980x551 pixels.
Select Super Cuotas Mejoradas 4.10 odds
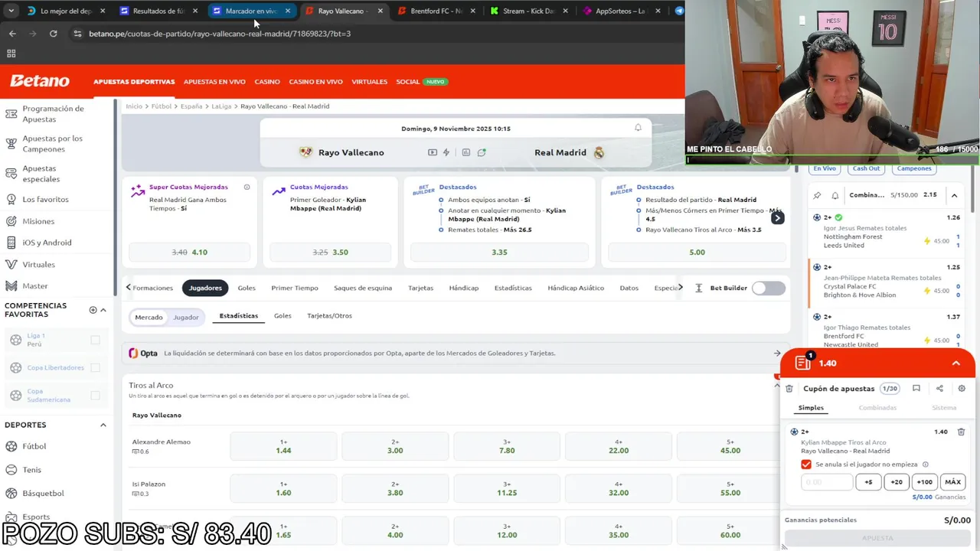pyautogui.click(x=189, y=252)
